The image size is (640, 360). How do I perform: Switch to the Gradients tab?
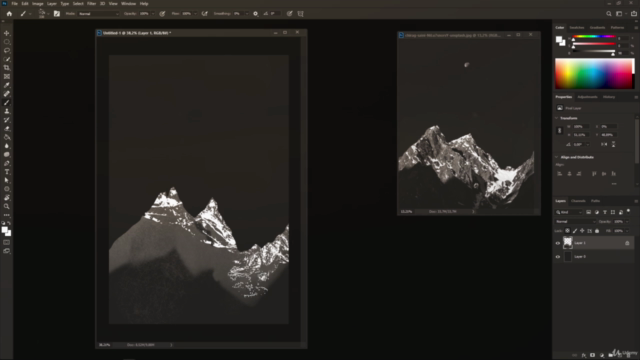click(597, 27)
